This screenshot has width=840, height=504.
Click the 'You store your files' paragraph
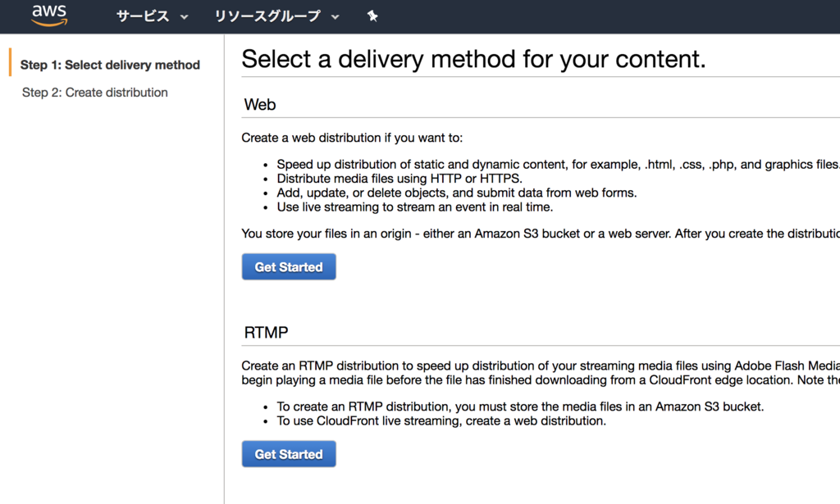[x=540, y=234]
